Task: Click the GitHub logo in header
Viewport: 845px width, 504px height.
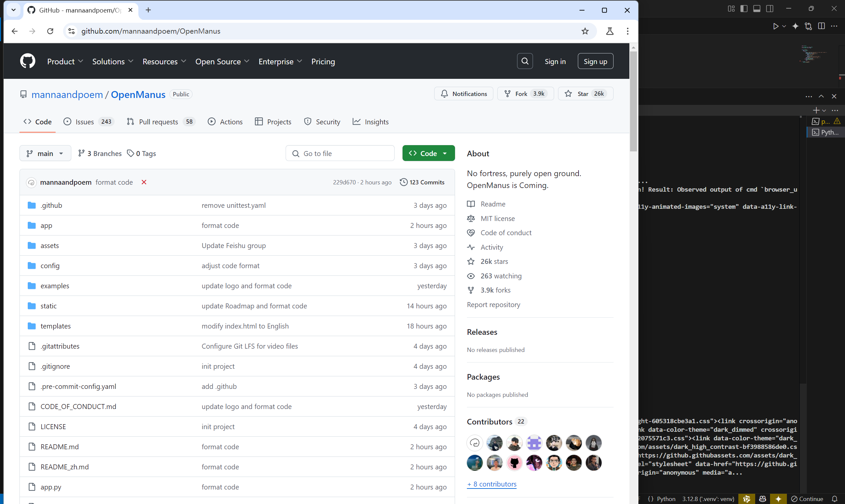Action: [27, 61]
